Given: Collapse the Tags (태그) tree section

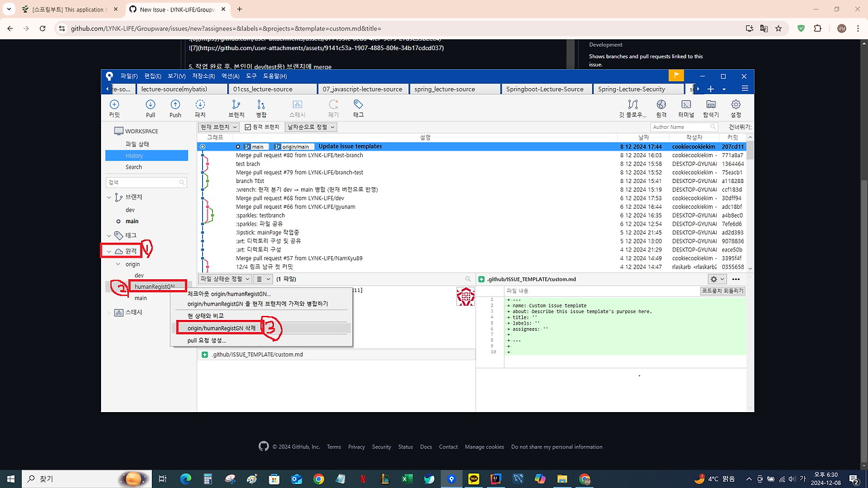Looking at the screenshot, I should (109, 235).
